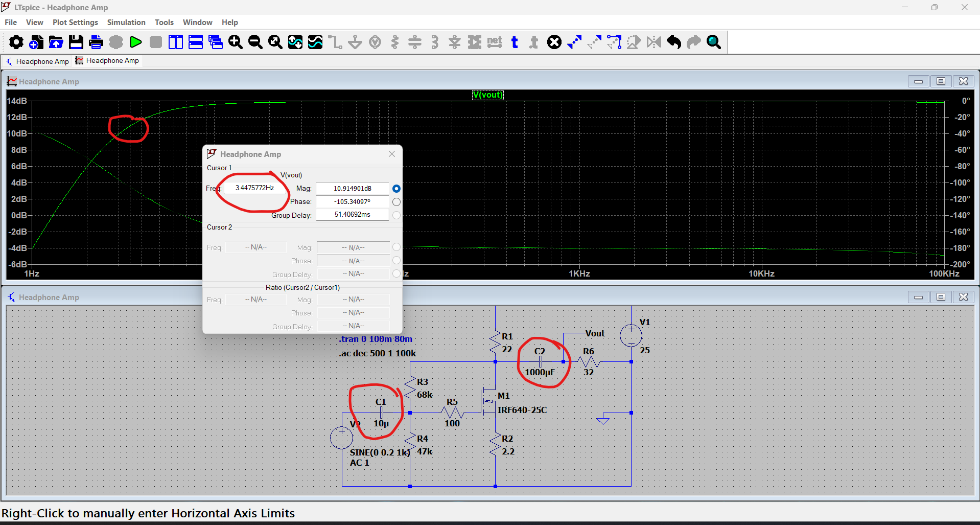Click capacitor C2 1000µF in schematic
This screenshot has height=525, width=980.
(x=540, y=361)
